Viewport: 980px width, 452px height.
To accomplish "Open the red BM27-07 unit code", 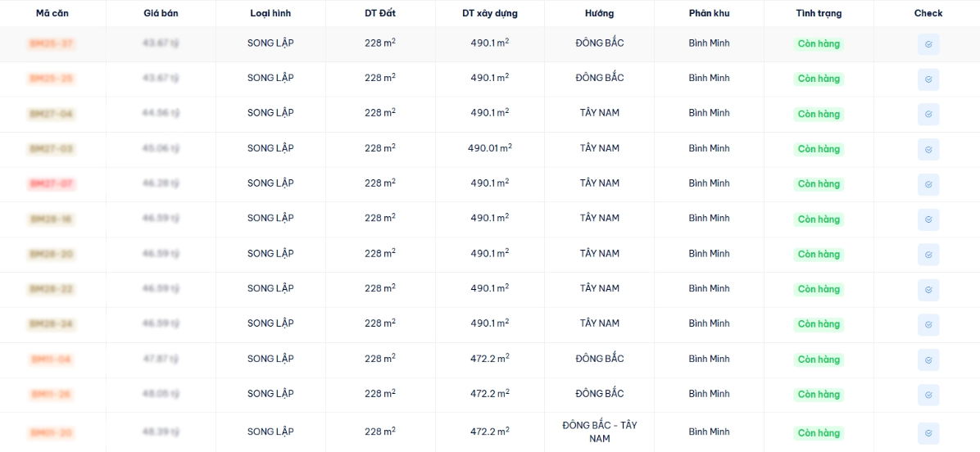I will point(52,184).
